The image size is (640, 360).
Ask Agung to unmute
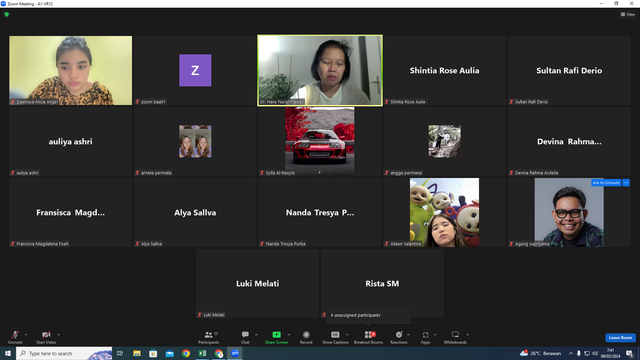point(606,182)
